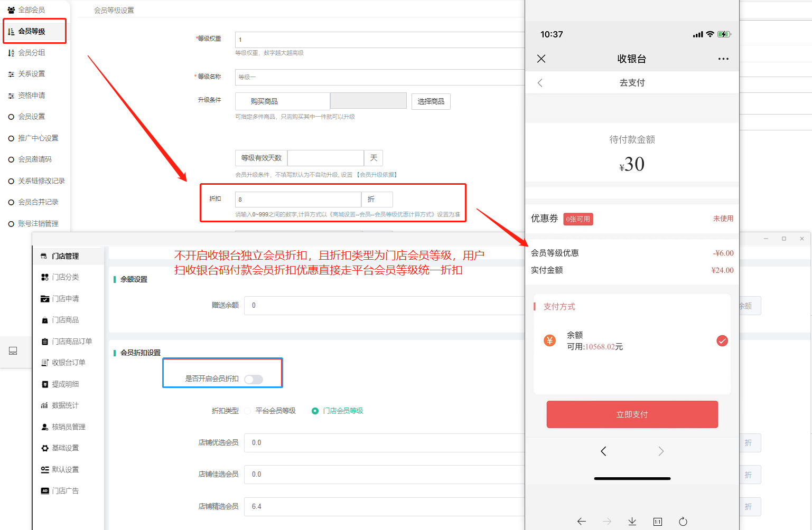
Task: Click the 等级名称 input field
Action: [x=380, y=77]
